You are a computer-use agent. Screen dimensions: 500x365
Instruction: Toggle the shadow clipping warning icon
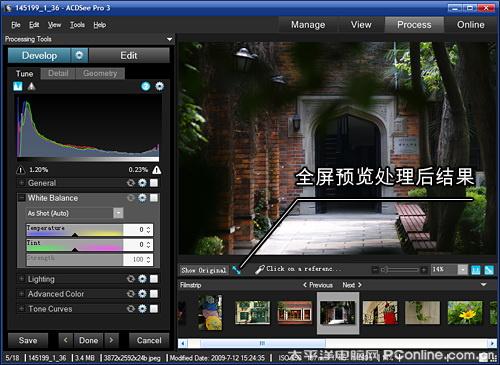(x=21, y=170)
